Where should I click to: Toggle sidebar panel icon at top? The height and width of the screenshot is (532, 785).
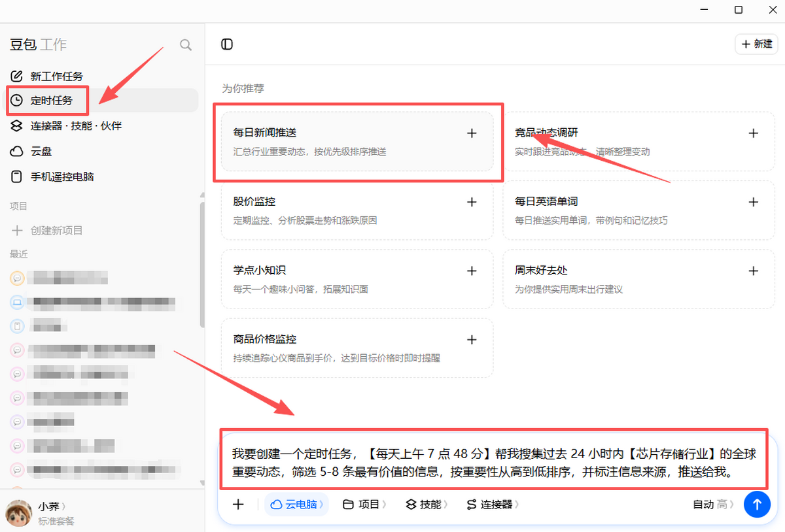[x=227, y=44]
